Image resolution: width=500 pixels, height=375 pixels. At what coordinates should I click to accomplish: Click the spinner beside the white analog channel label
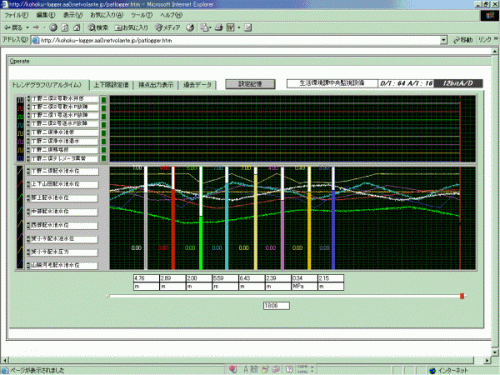29,171
